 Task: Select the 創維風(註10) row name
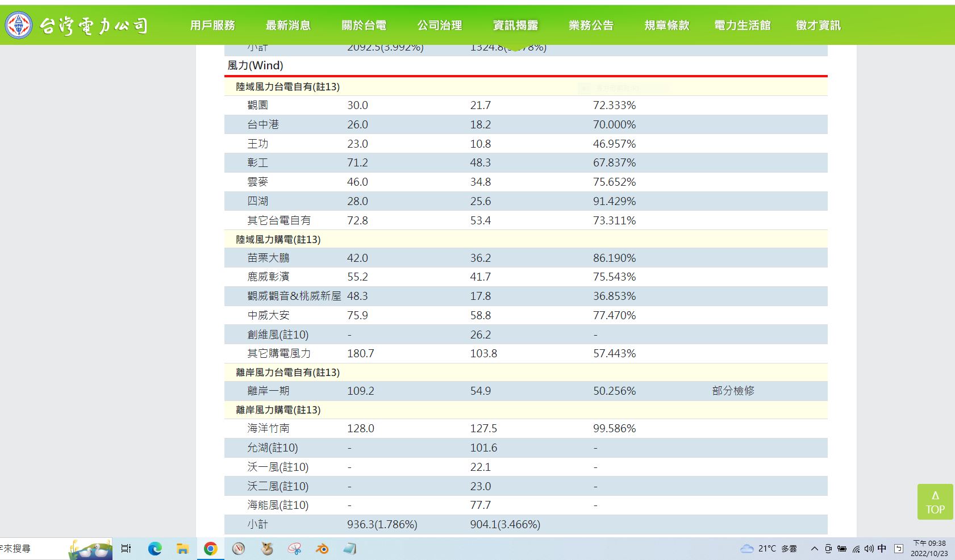[278, 335]
